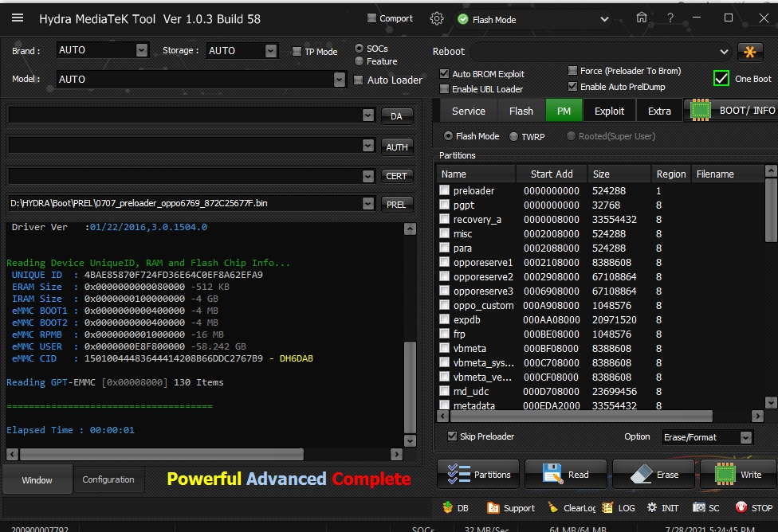Click the ClearLog broom icon

click(x=552, y=507)
